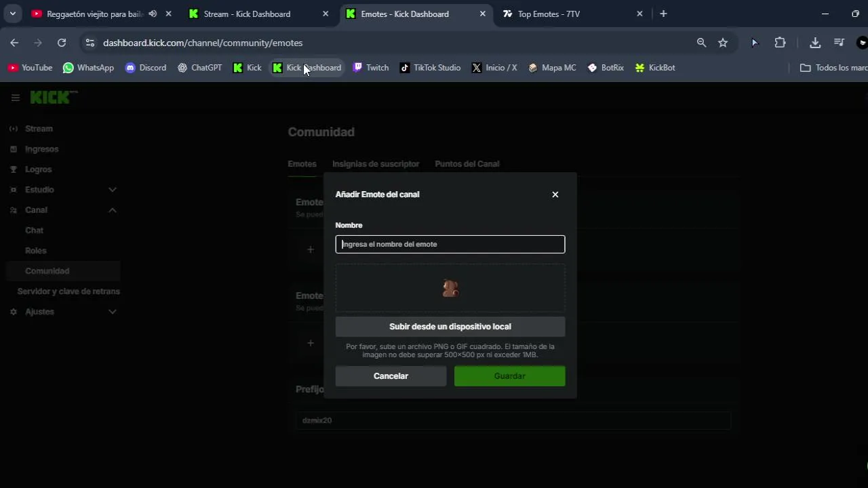The height and width of the screenshot is (488, 868).
Task: Cancel the add emote dialog
Action: 391,376
